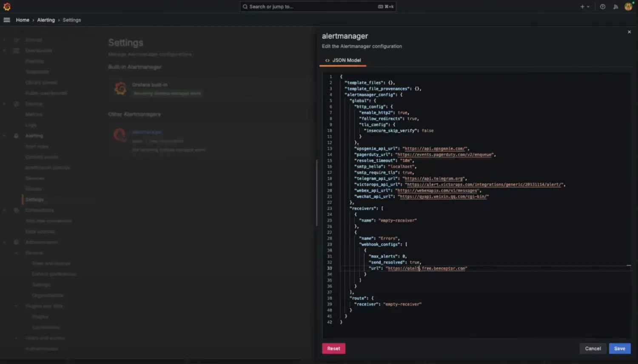
Task: Click the webexapis messages URL link
Action: click(438, 191)
